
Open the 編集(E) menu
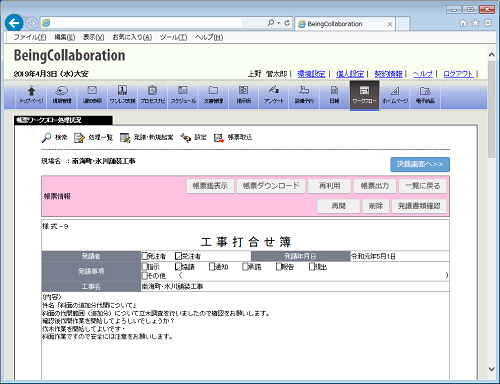[65, 37]
